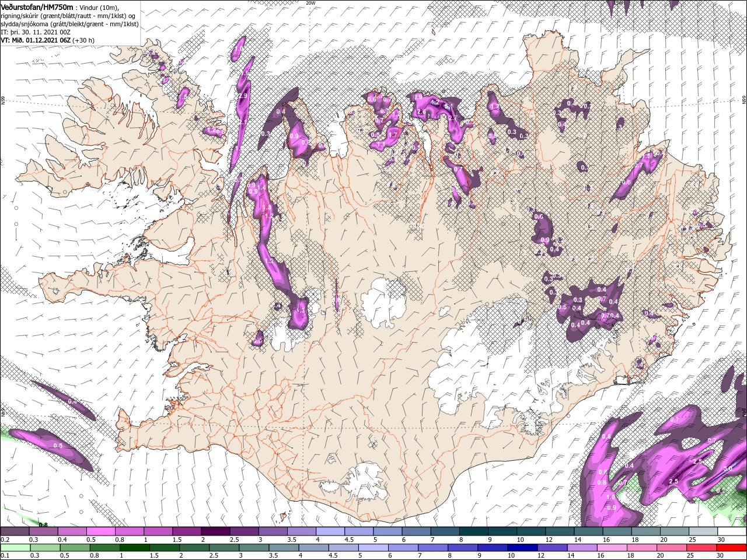Click the 'rigning/skúrir' legend description line
This screenshot has height=560, width=747.
coord(68,16)
